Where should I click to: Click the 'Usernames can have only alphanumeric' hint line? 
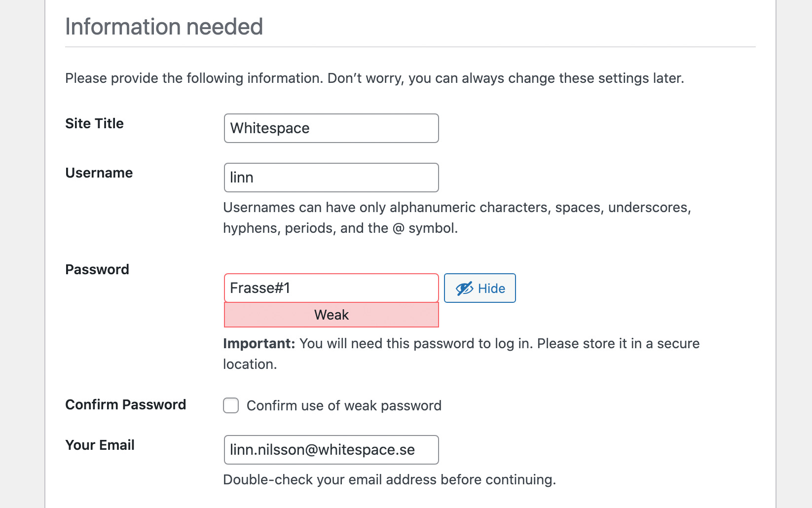pyautogui.click(x=457, y=208)
